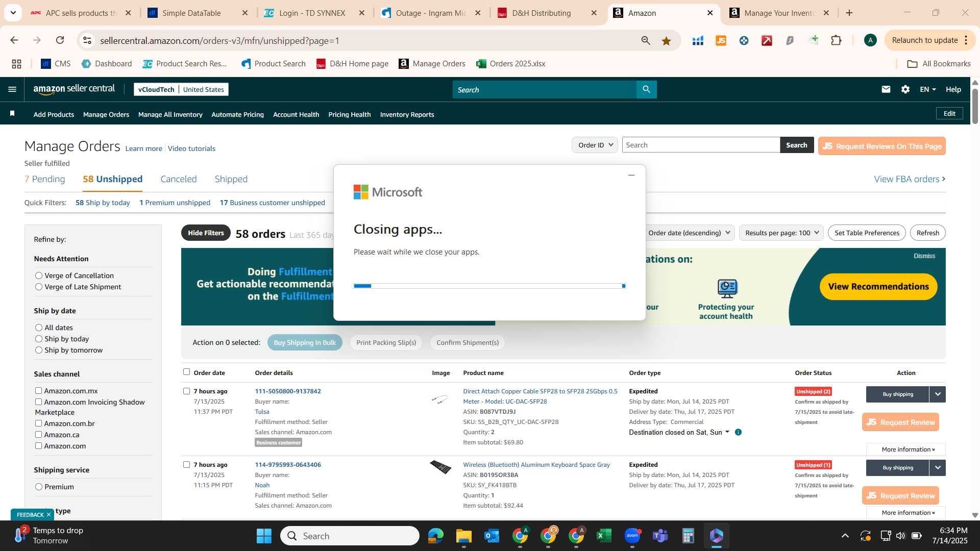
Task: Minimize the Microsoft Closing apps dialog
Action: [631, 175]
